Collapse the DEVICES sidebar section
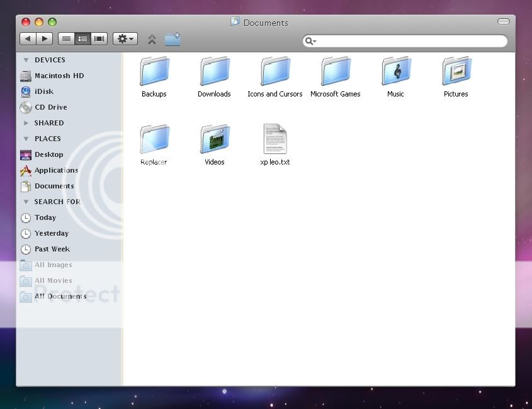The height and width of the screenshot is (409, 532). (26, 60)
